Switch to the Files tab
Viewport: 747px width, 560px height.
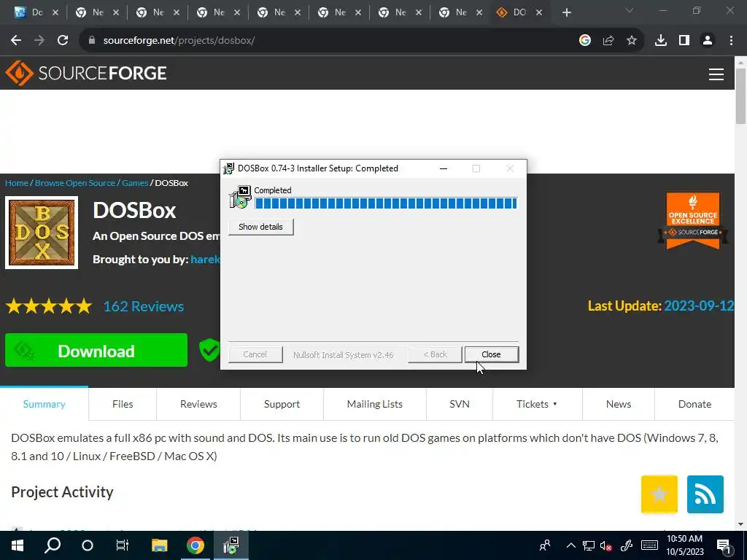click(123, 404)
